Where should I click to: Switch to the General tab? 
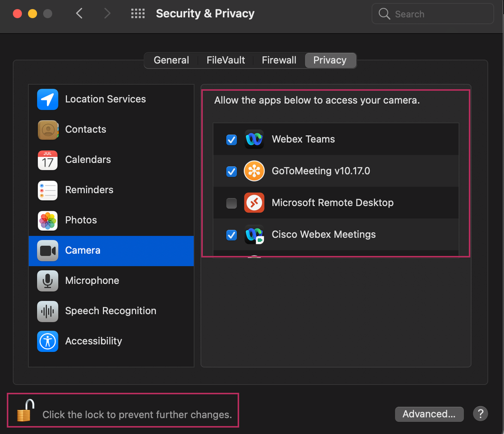click(x=172, y=60)
